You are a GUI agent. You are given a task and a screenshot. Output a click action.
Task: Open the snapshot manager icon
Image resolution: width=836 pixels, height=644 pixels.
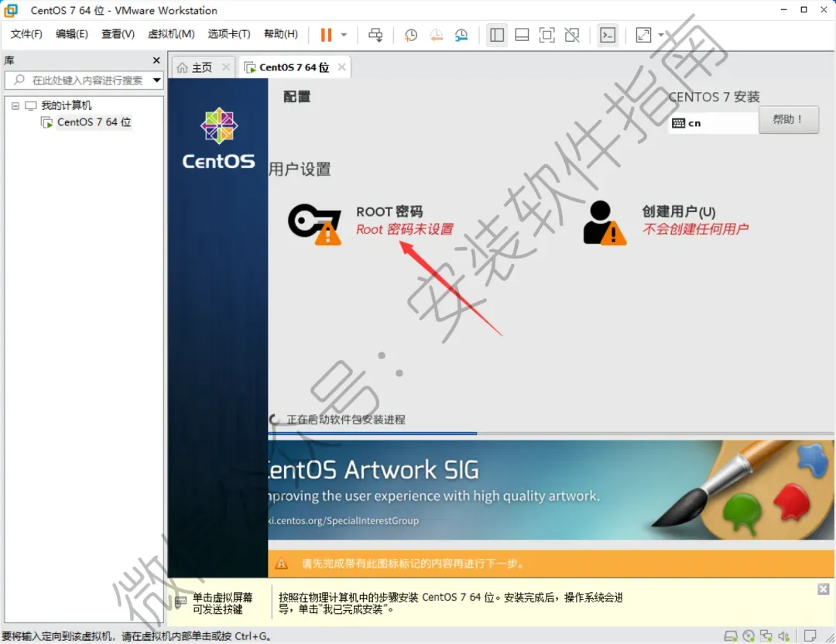pos(461,35)
